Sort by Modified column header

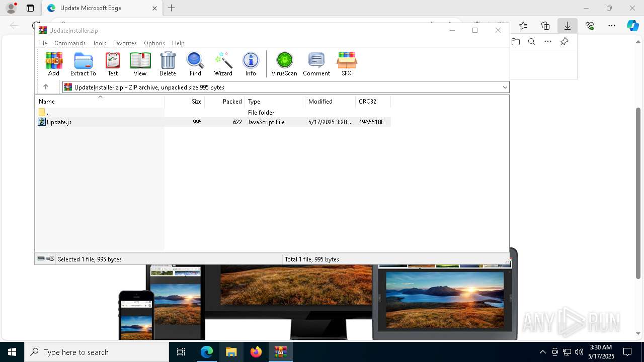331,101
